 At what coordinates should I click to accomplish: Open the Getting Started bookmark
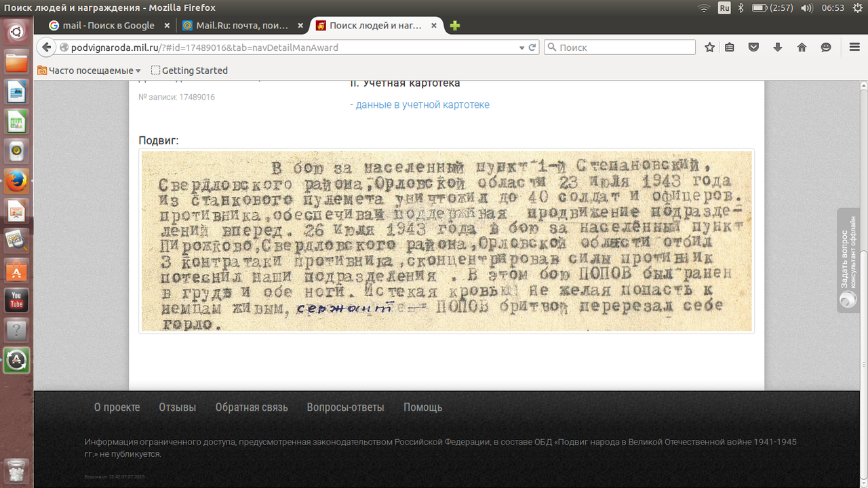189,70
